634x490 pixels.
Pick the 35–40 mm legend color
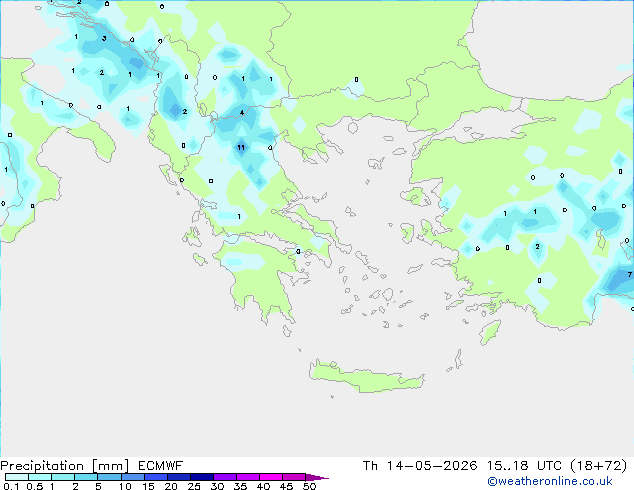248,477
